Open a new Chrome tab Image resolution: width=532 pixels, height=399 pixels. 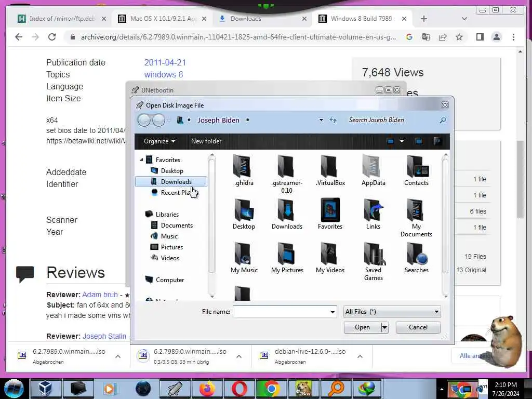424,19
